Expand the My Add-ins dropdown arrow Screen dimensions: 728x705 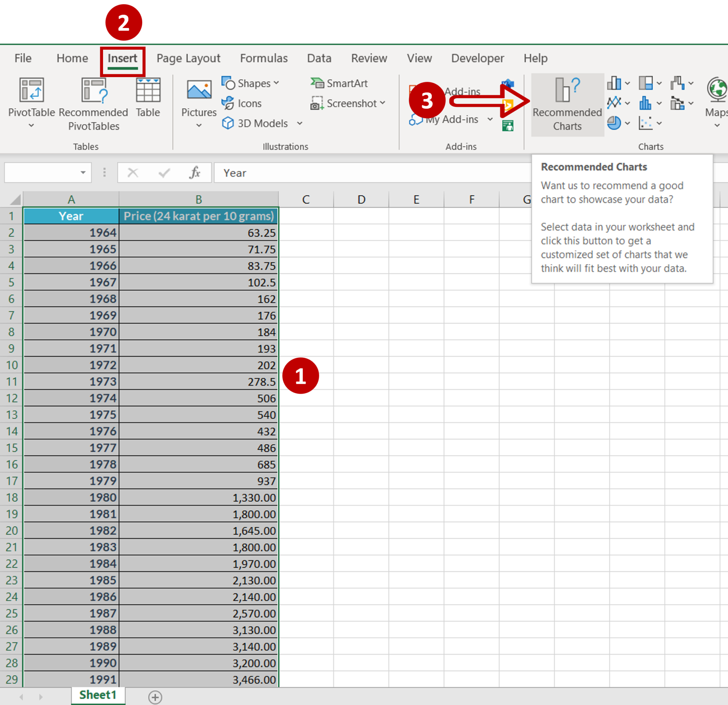tap(489, 119)
